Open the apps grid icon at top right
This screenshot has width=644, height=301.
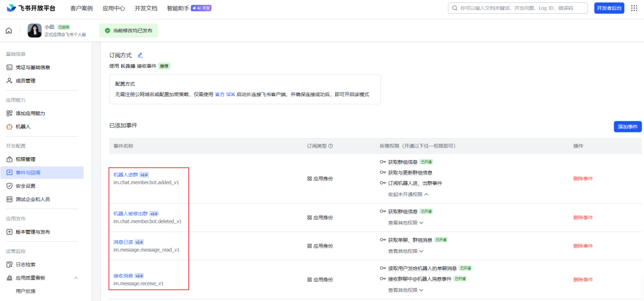coord(634,8)
